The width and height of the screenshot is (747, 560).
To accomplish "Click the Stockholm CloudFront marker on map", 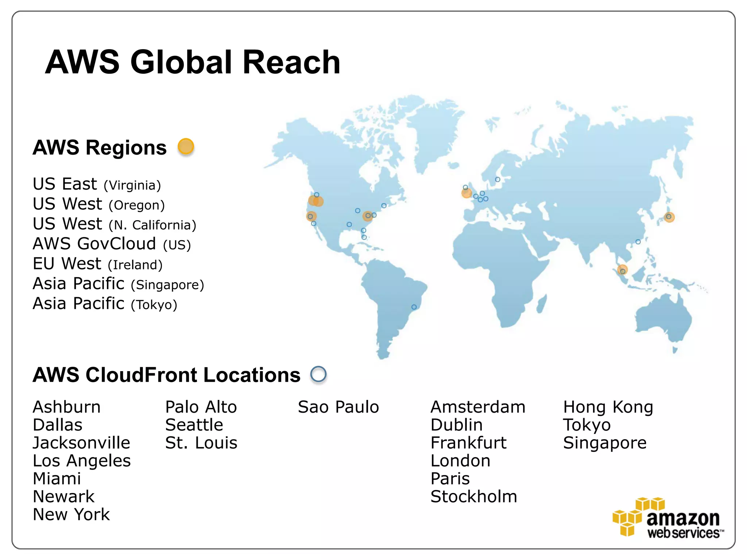I will pos(498,179).
